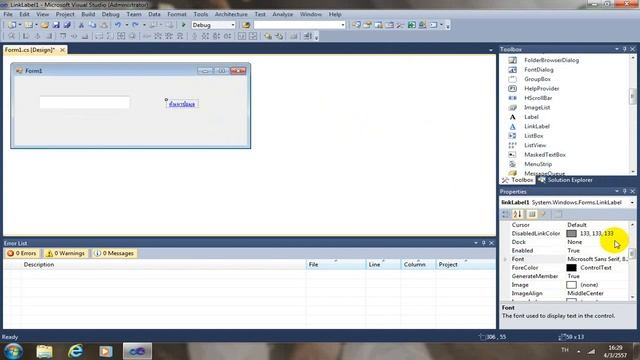The height and width of the screenshot is (360, 640).
Task: Click the Events lightning icon in Properties
Action: point(543,214)
